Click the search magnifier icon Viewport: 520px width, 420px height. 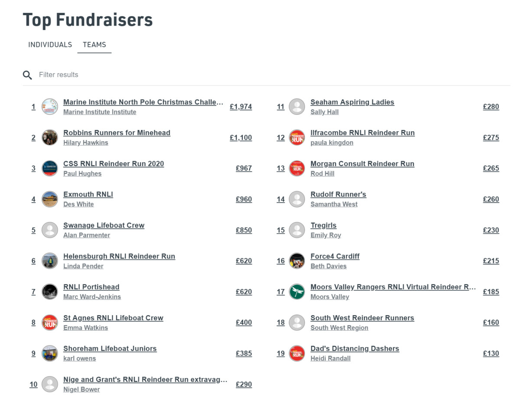point(27,75)
